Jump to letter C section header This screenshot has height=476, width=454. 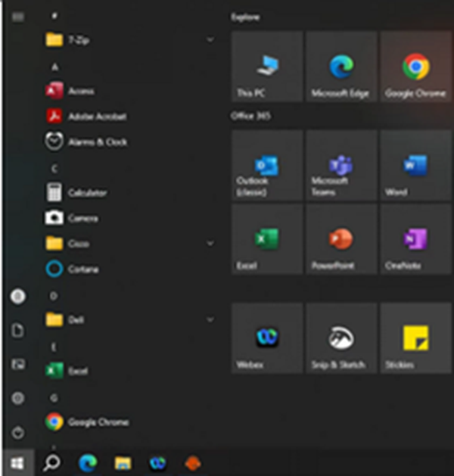[54, 169]
